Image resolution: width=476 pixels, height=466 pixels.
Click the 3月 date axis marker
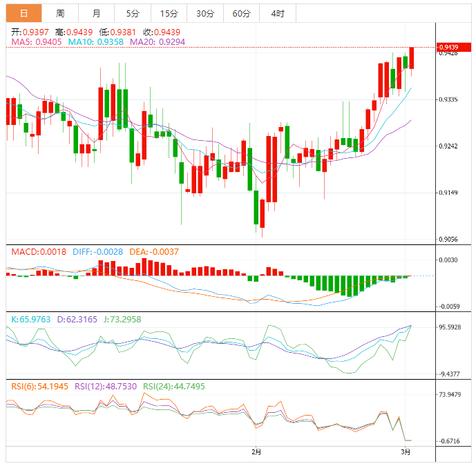[406, 452]
